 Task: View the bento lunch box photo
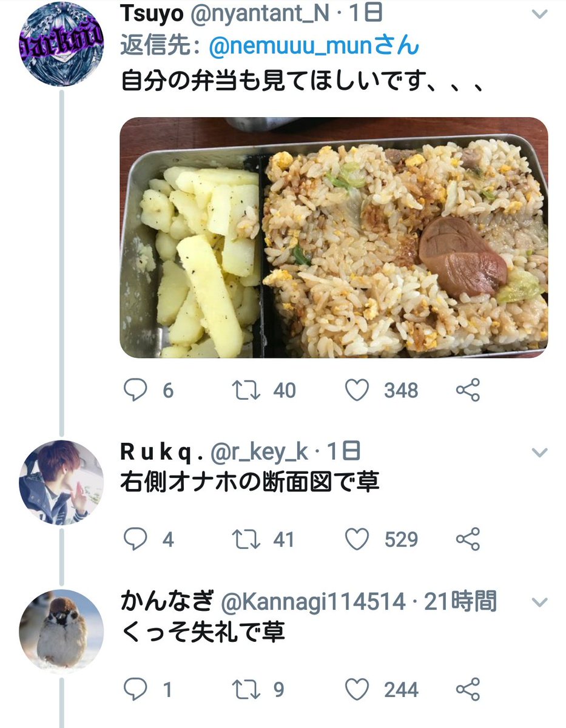click(334, 237)
